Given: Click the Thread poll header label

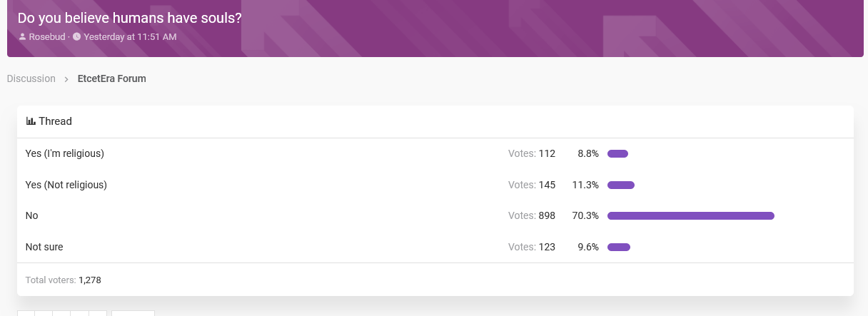Looking at the screenshot, I should coord(56,121).
